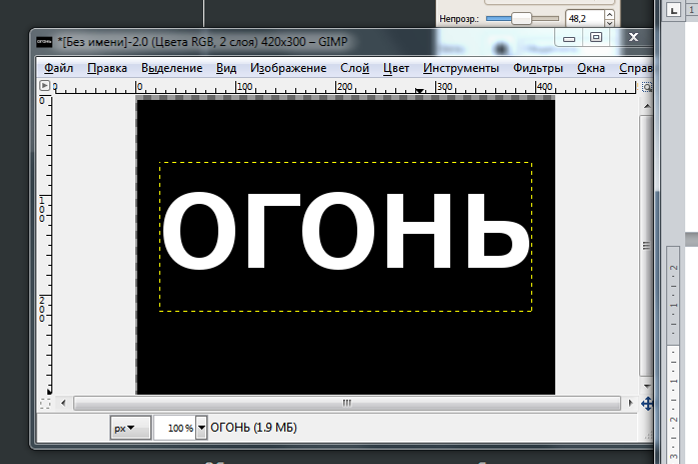
Task: Click the 100% zoom input field
Action: (x=175, y=428)
